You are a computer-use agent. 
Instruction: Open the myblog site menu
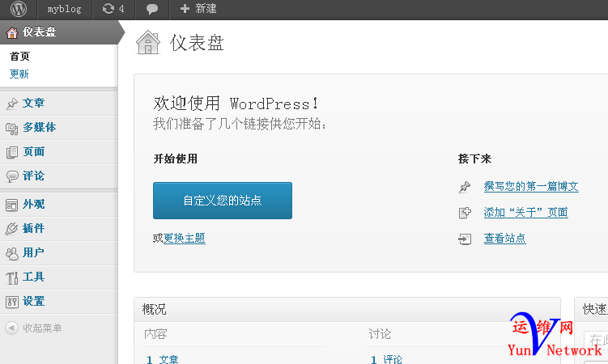point(65,9)
